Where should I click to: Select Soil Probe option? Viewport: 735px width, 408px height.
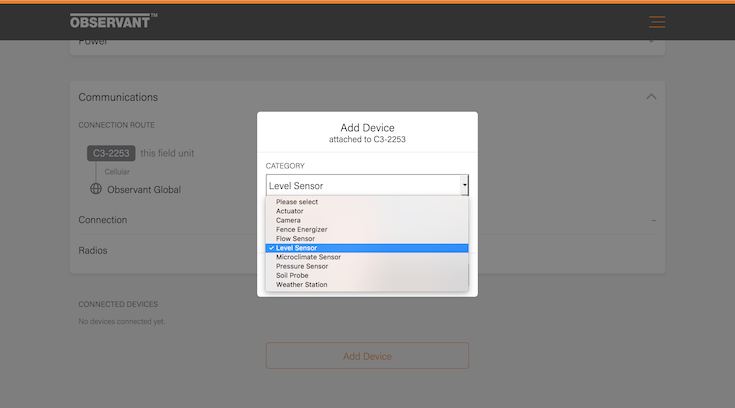coord(293,275)
